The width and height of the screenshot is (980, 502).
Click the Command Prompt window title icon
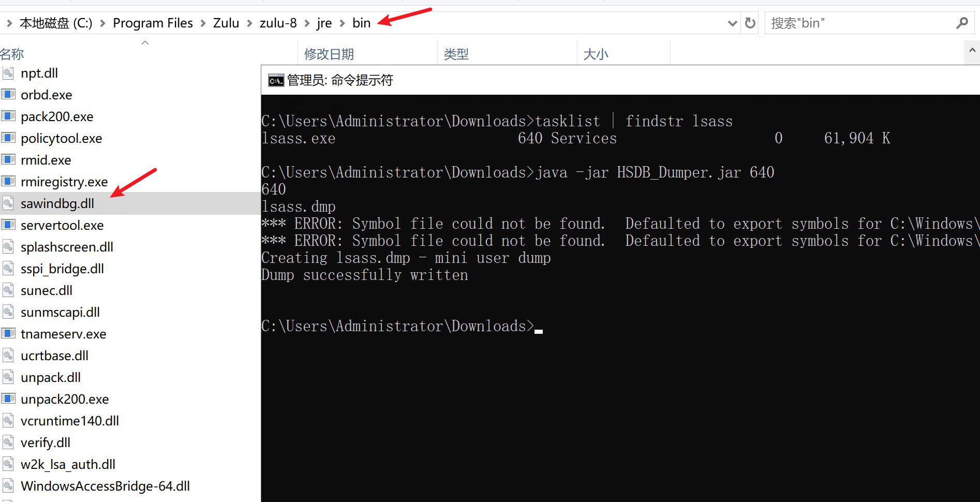(276, 80)
